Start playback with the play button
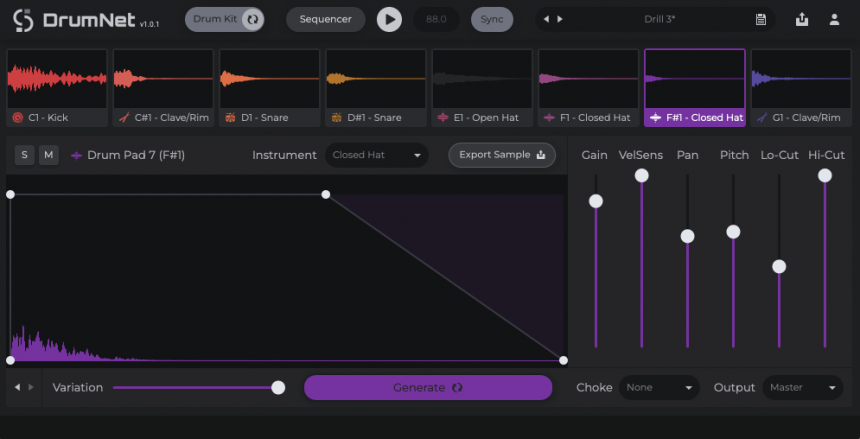The image size is (860, 439). (x=389, y=19)
